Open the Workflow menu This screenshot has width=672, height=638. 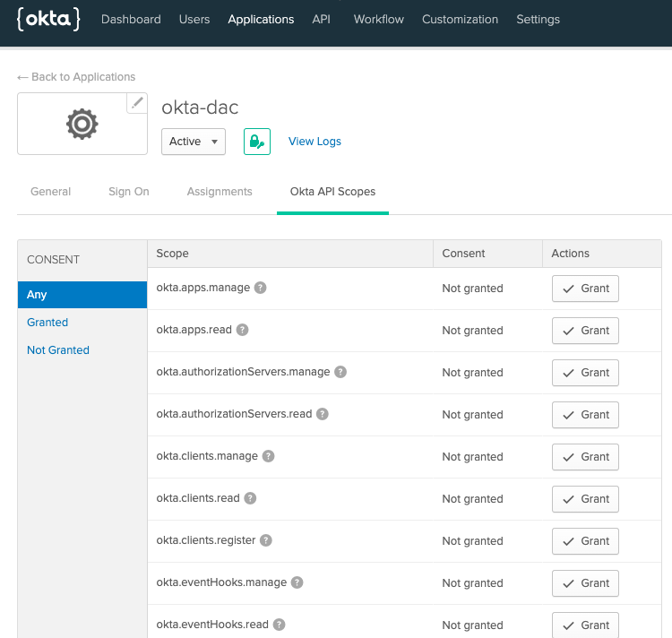(x=378, y=20)
